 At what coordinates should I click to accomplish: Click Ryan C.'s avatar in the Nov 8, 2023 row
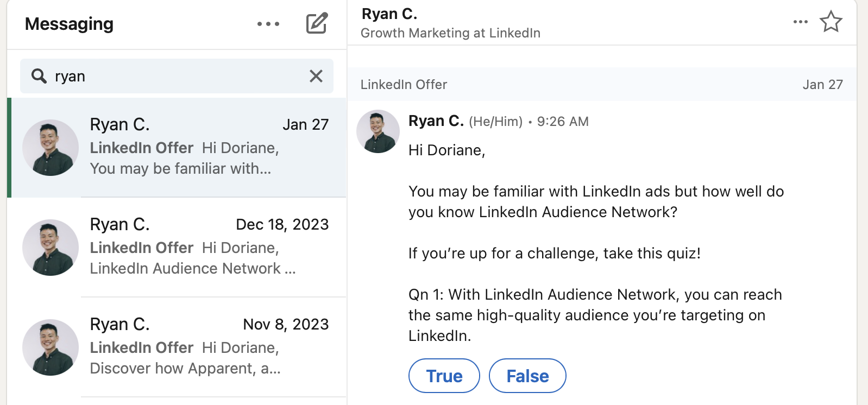51,347
